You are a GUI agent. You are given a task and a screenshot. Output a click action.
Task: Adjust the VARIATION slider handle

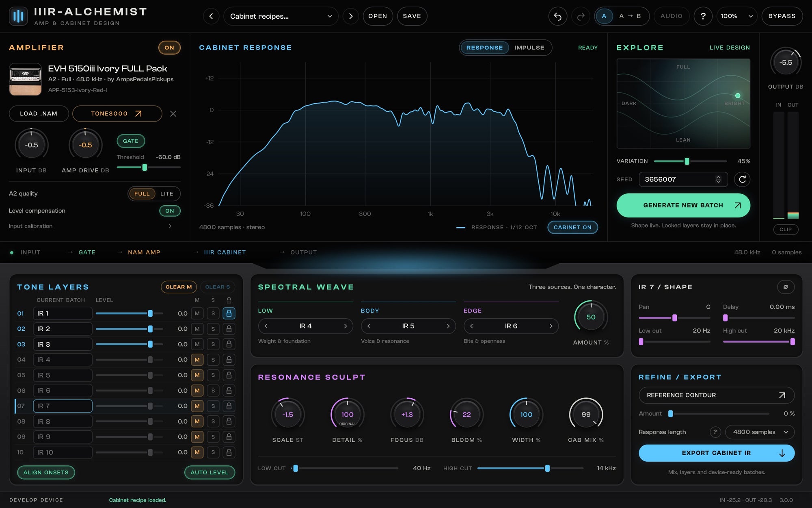(x=687, y=161)
